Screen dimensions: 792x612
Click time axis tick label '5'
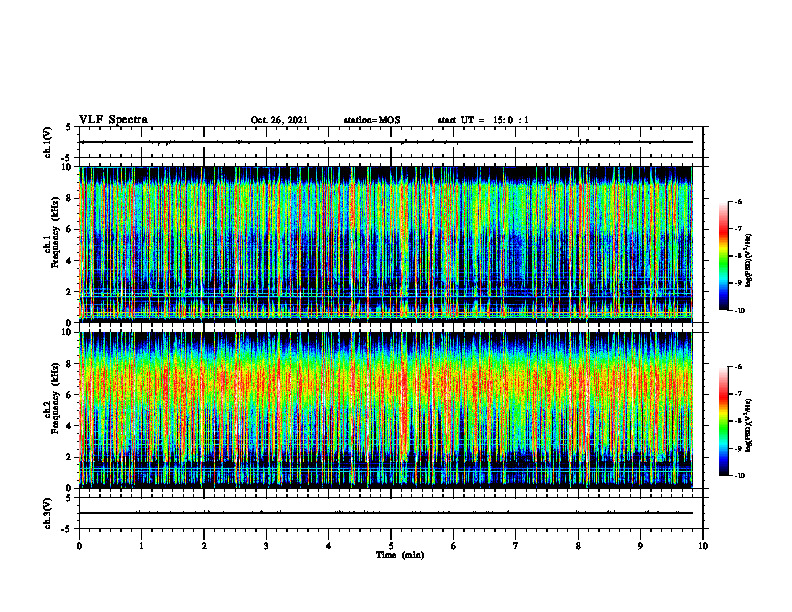pos(391,546)
